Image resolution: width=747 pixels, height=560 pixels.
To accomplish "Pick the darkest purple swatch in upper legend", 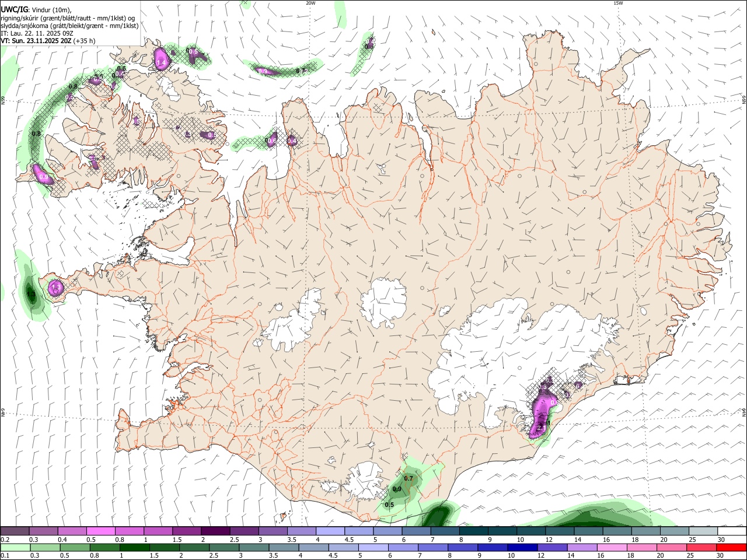I will coord(215,531).
